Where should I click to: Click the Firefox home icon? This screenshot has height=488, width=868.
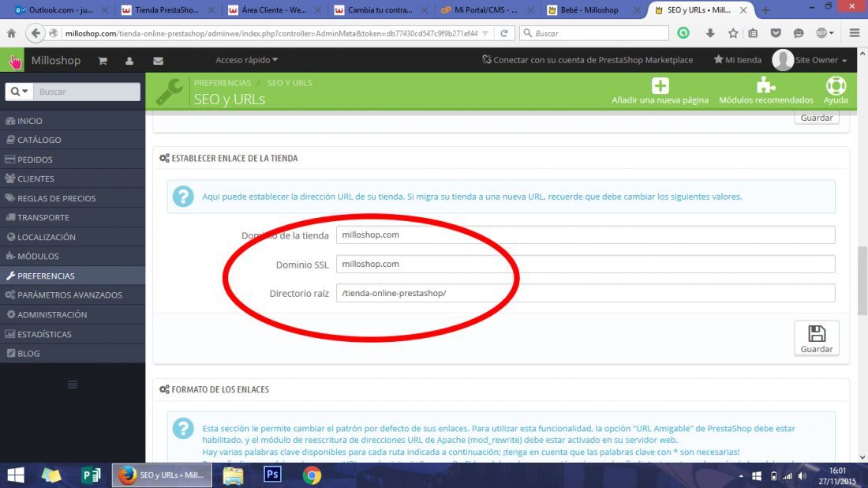(11, 33)
